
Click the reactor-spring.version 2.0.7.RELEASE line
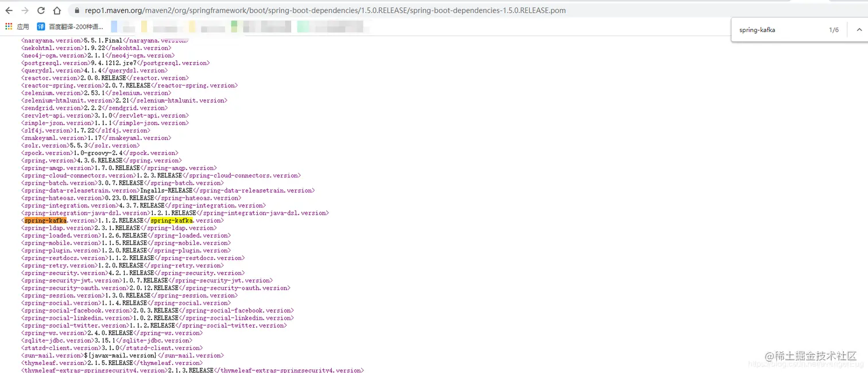tap(129, 86)
